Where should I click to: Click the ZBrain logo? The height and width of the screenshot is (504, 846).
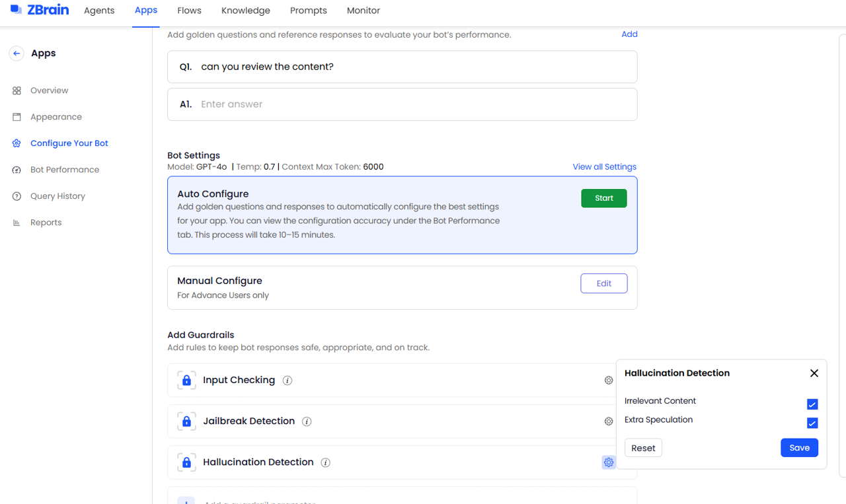tap(40, 11)
